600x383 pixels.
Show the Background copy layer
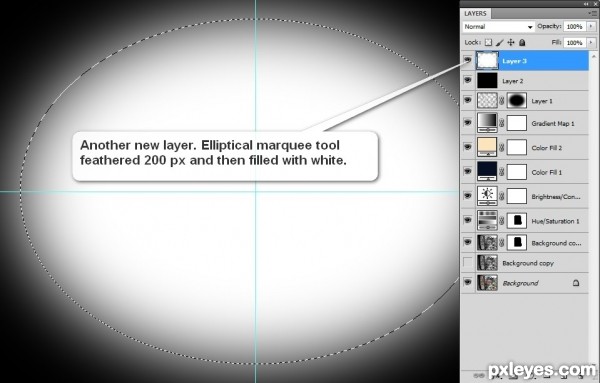point(467,262)
